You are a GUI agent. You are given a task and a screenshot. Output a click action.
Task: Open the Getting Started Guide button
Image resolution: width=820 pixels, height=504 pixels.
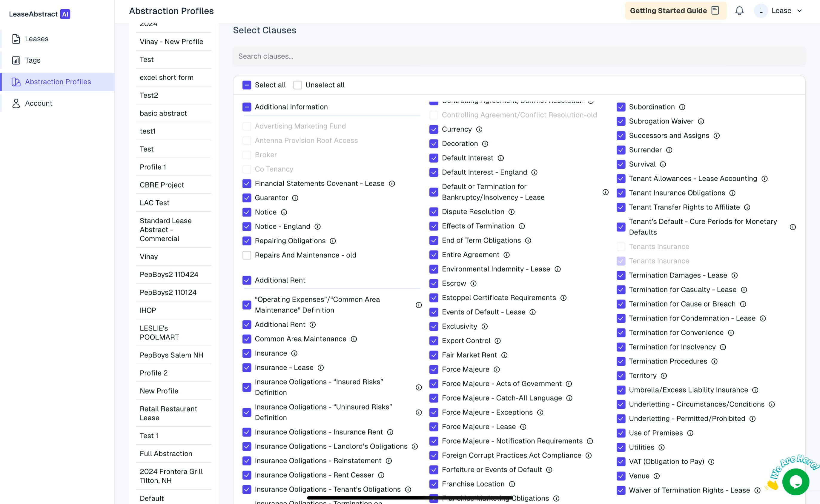click(x=675, y=11)
